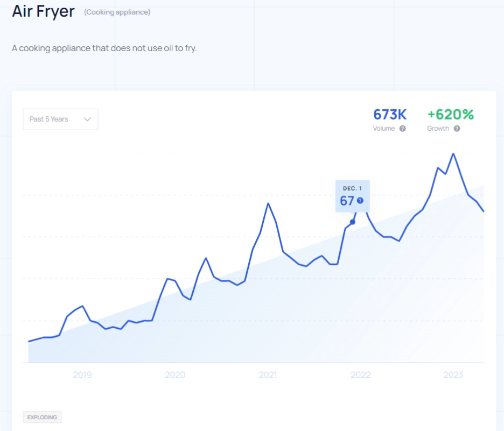This screenshot has height=431, width=504.
Task: Click the Cooking appliance category label
Action: (x=117, y=12)
